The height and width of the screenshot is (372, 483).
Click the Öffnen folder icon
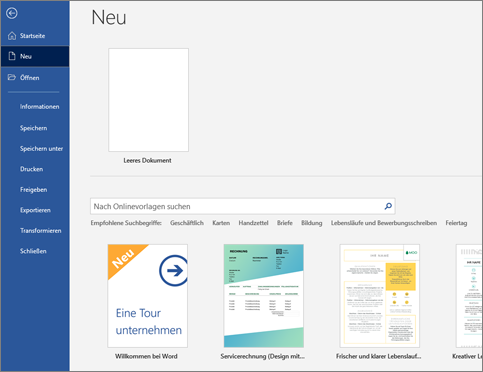12,77
